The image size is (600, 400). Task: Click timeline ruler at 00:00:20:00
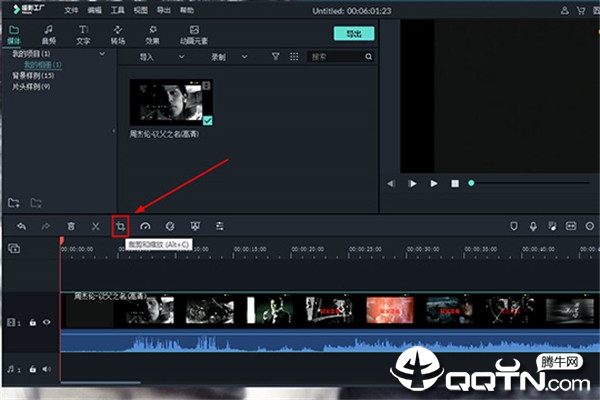pos(307,249)
